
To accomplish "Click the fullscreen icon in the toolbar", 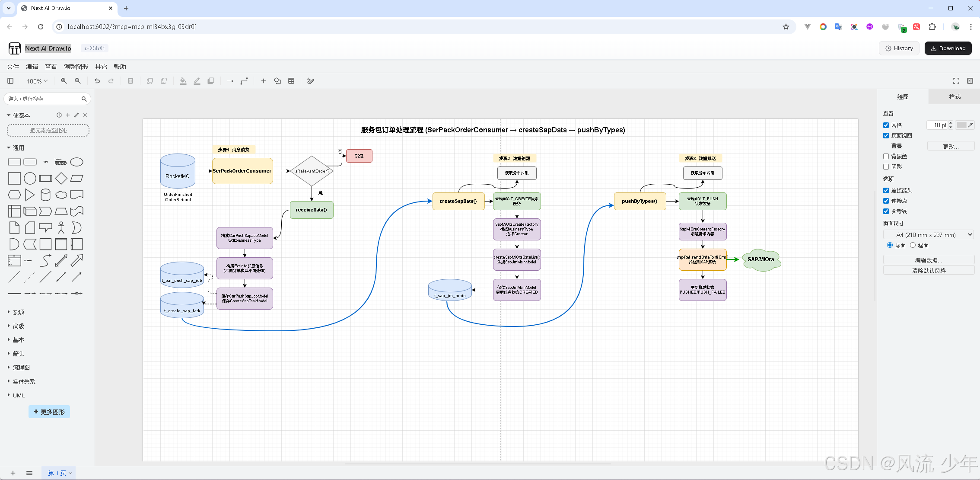I will point(956,81).
